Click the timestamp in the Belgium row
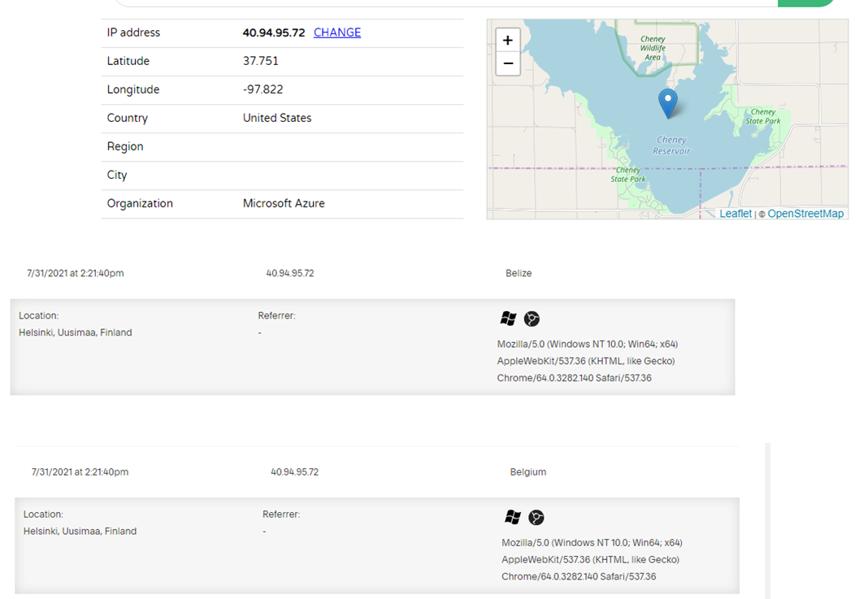The image size is (868, 599). pyautogui.click(x=80, y=471)
